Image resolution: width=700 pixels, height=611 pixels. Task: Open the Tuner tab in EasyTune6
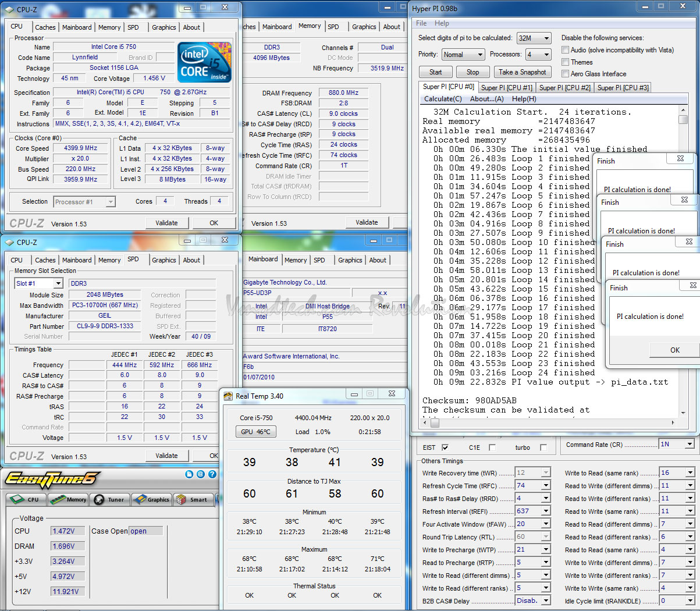click(110, 499)
